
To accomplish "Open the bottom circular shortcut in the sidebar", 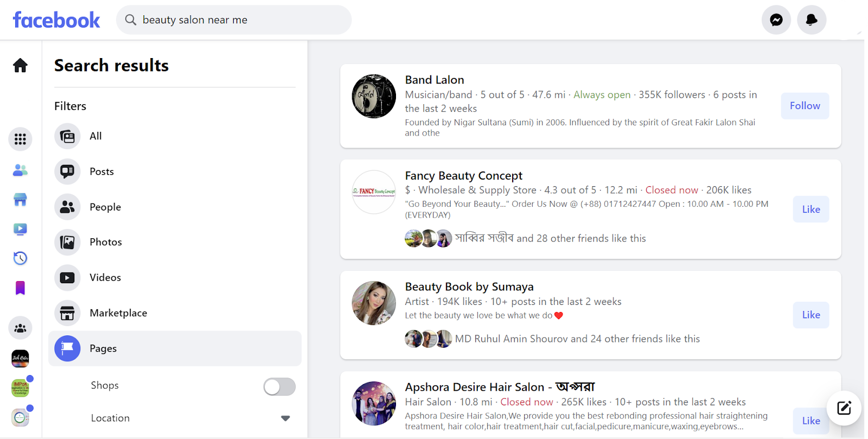I will [x=20, y=417].
